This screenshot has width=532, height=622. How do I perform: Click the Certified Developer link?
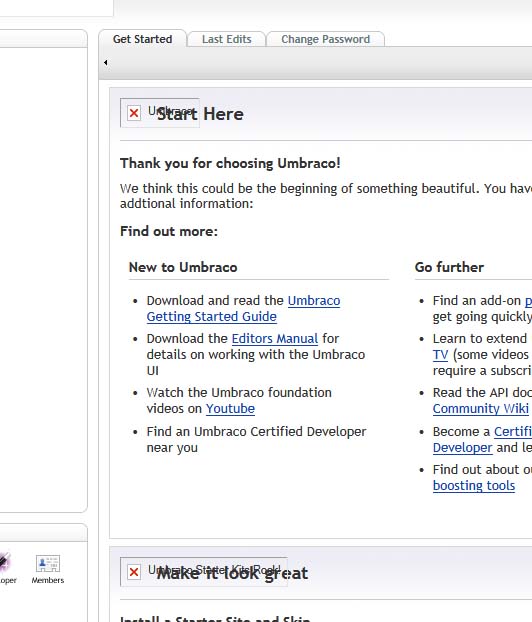pyautogui.click(x=482, y=440)
